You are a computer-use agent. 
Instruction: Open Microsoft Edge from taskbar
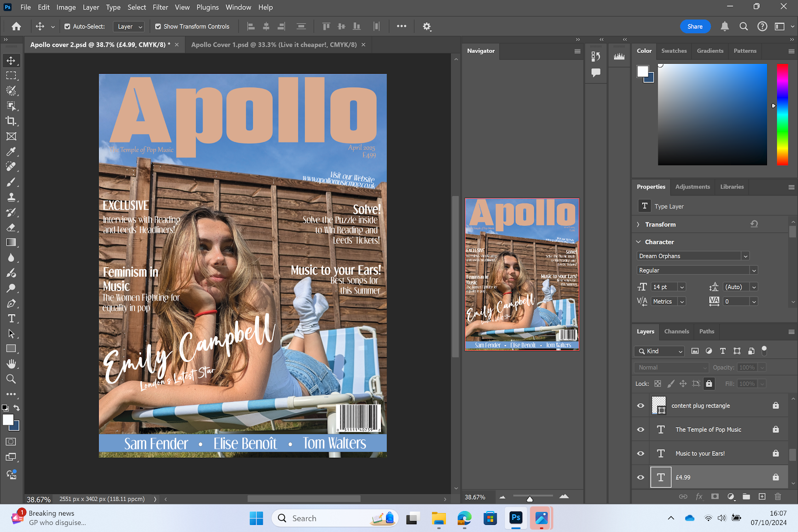(x=464, y=519)
